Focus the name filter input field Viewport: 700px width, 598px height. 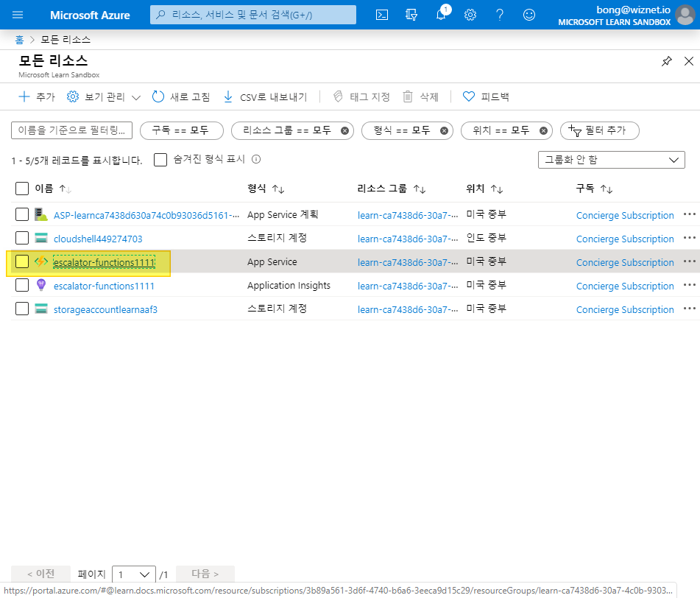click(72, 130)
